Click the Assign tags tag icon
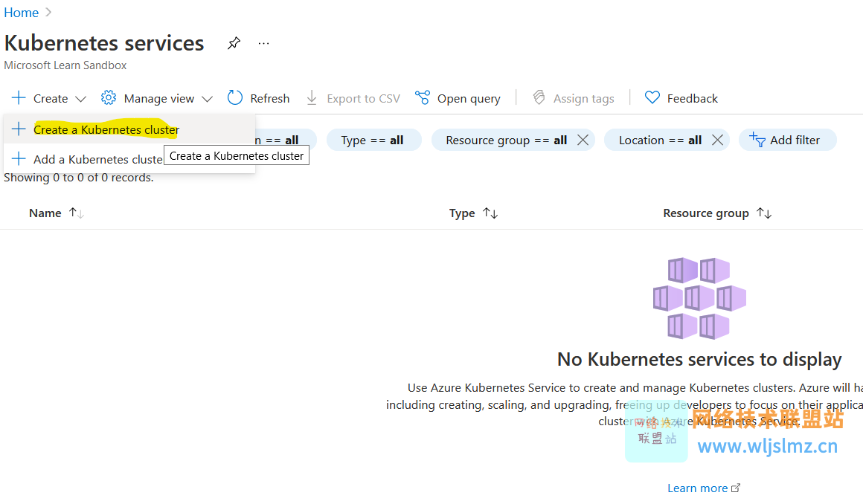Image resolution: width=863 pixels, height=504 pixels. coord(539,98)
